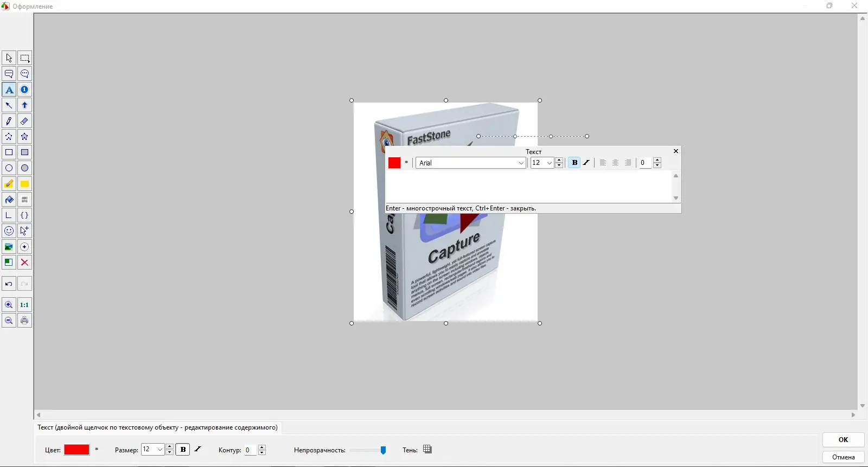The width and height of the screenshot is (868, 467).
Task: Pick the rectangular callout bubble tool
Action: click(x=9, y=74)
